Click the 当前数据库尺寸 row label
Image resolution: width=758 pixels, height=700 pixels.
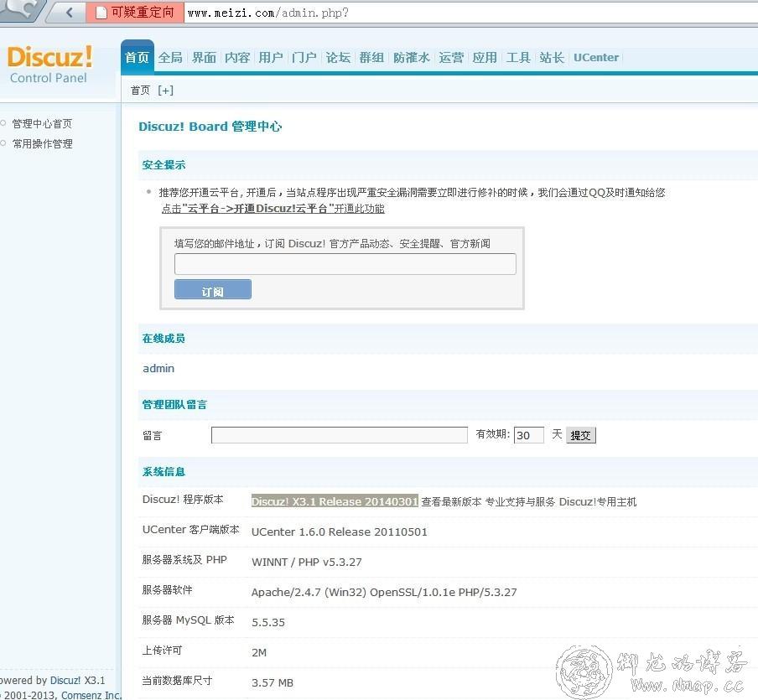point(178,681)
